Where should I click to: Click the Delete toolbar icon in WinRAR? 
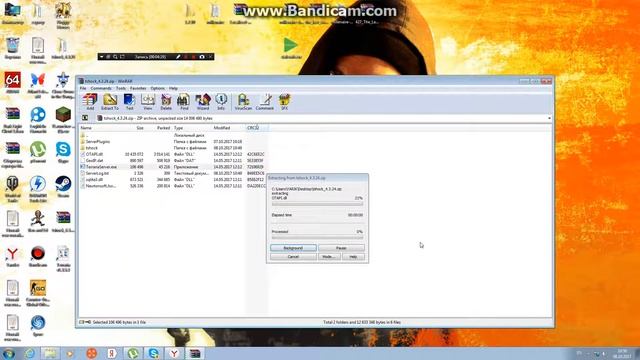pos(166,102)
